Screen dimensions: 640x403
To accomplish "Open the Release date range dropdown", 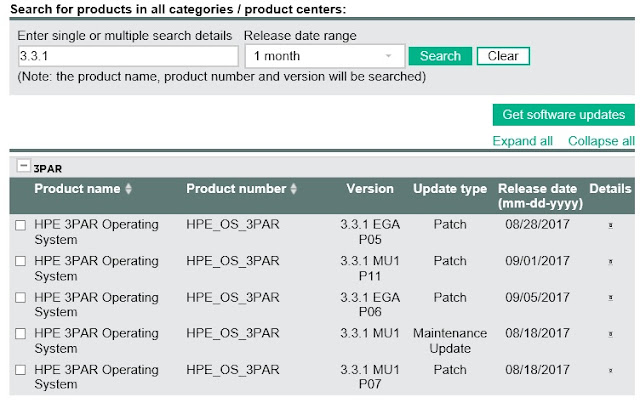I will [x=325, y=56].
